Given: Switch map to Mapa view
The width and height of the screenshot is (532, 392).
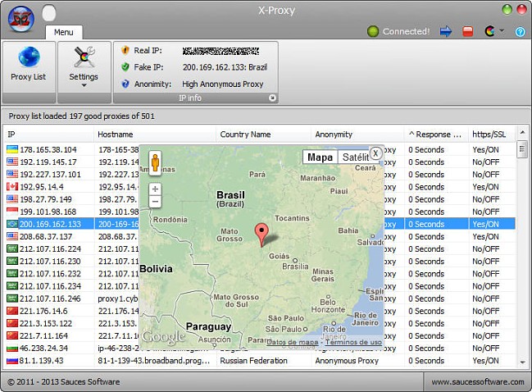Looking at the screenshot, I should 320,157.
